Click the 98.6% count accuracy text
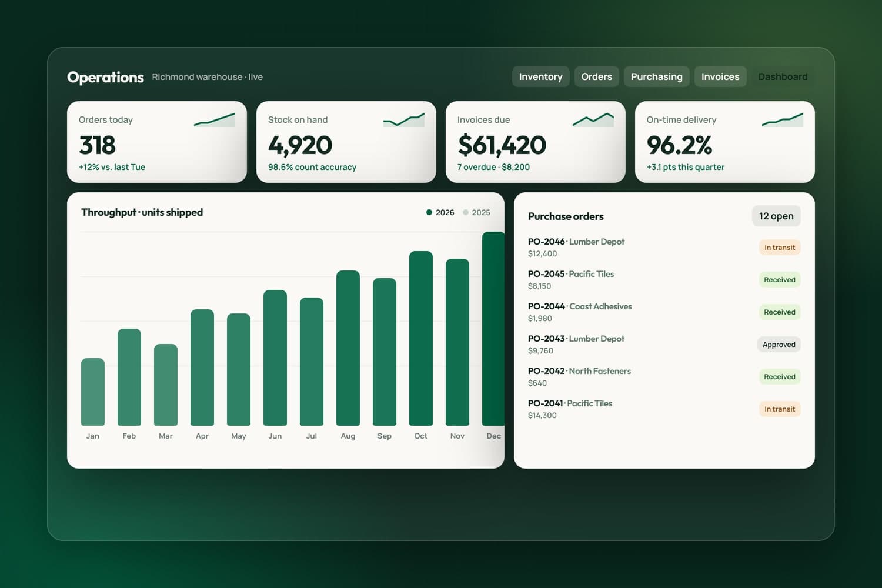This screenshot has width=882, height=588. coord(312,167)
